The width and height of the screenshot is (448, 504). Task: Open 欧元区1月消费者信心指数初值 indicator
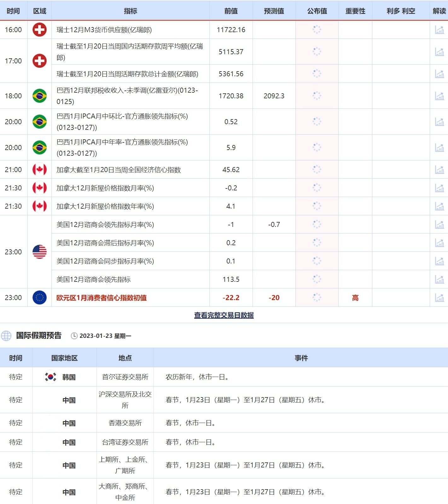(102, 298)
